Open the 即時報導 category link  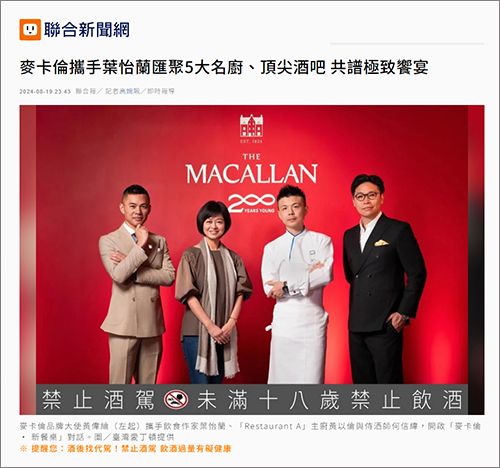click(161, 91)
